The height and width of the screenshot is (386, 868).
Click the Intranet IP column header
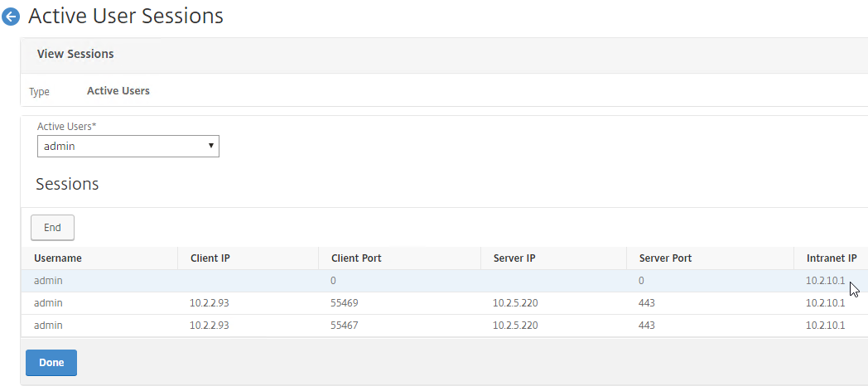[832, 258]
